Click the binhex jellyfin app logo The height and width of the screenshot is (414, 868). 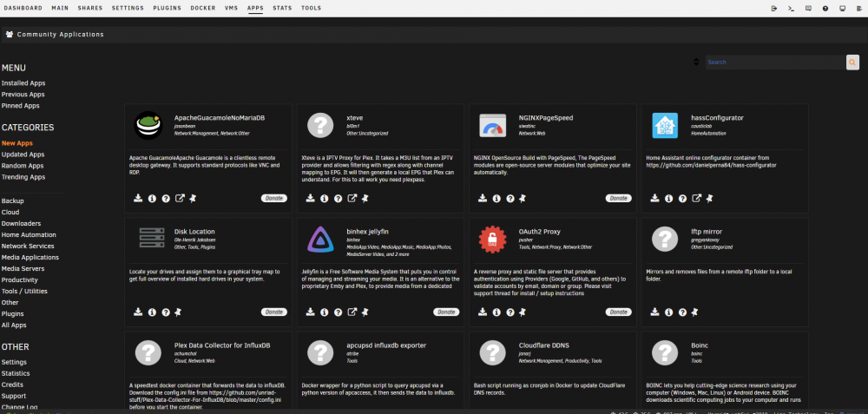(320, 240)
